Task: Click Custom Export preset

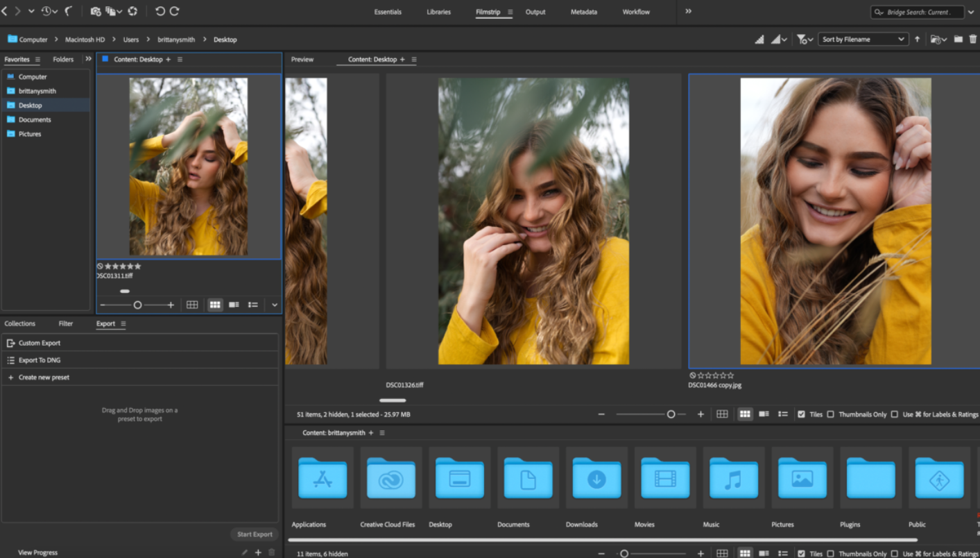Action: click(x=140, y=343)
